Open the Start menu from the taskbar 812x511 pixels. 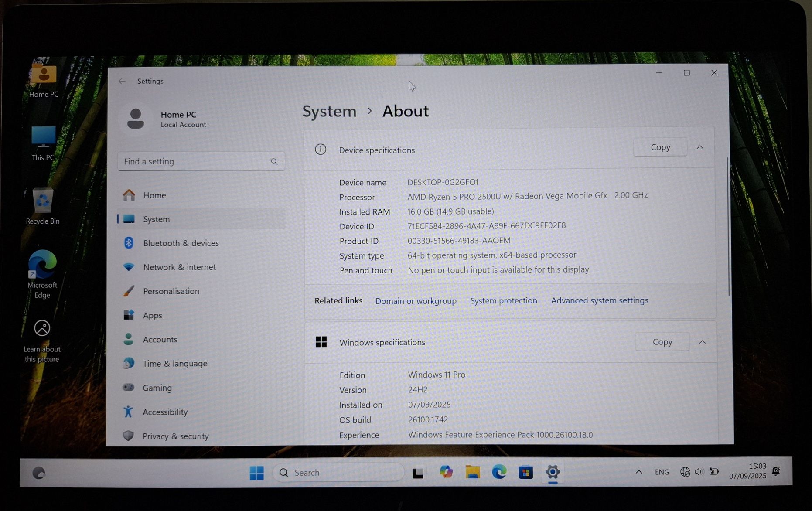click(256, 473)
